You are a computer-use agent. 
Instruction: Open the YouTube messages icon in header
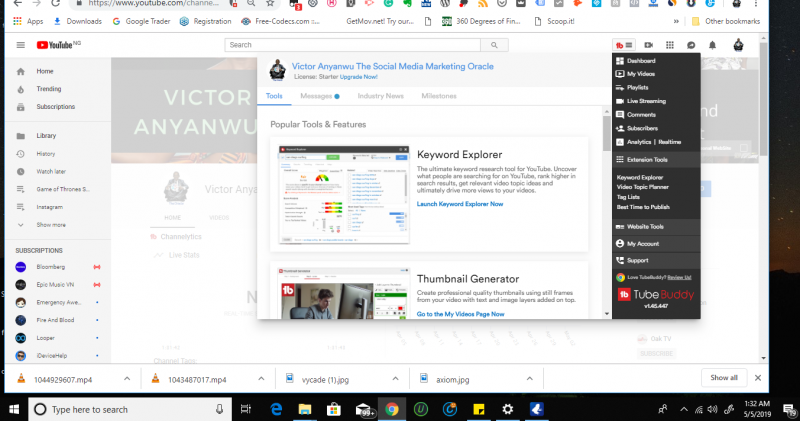click(691, 45)
